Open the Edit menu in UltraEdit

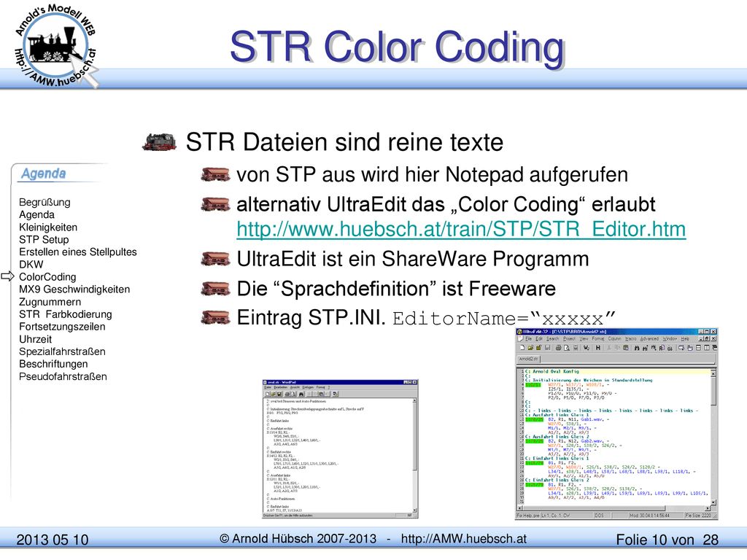coord(539,338)
